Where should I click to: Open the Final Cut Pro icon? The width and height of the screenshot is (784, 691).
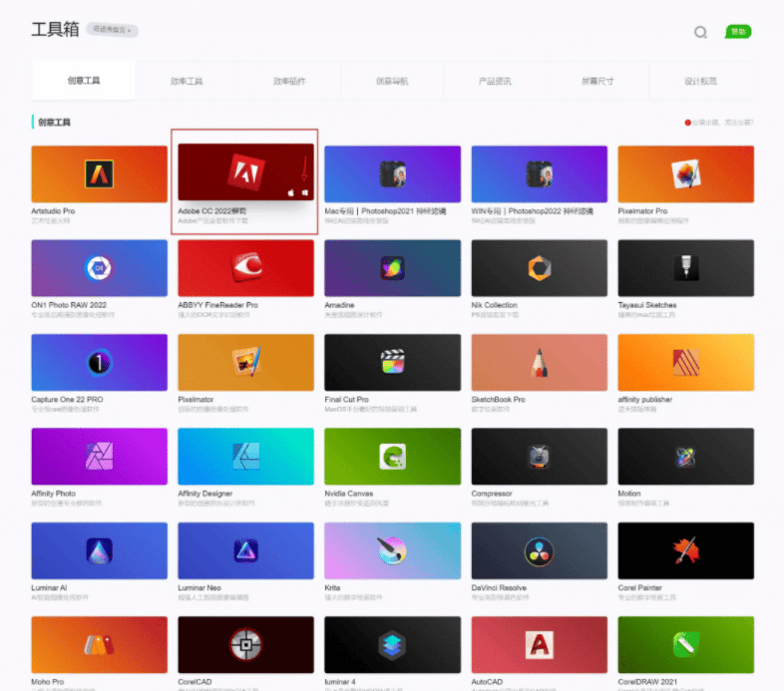pos(392,362)
